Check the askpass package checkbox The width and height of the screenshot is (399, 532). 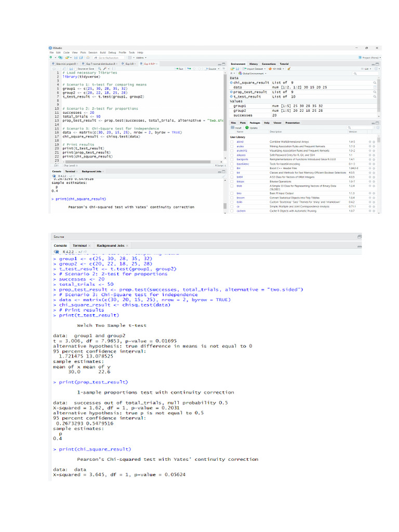click(x=232, y=155)
